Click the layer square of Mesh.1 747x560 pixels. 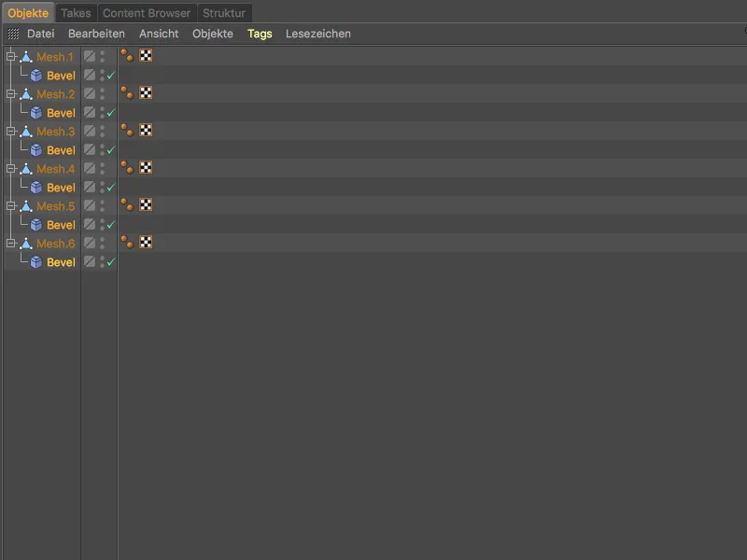90,56
